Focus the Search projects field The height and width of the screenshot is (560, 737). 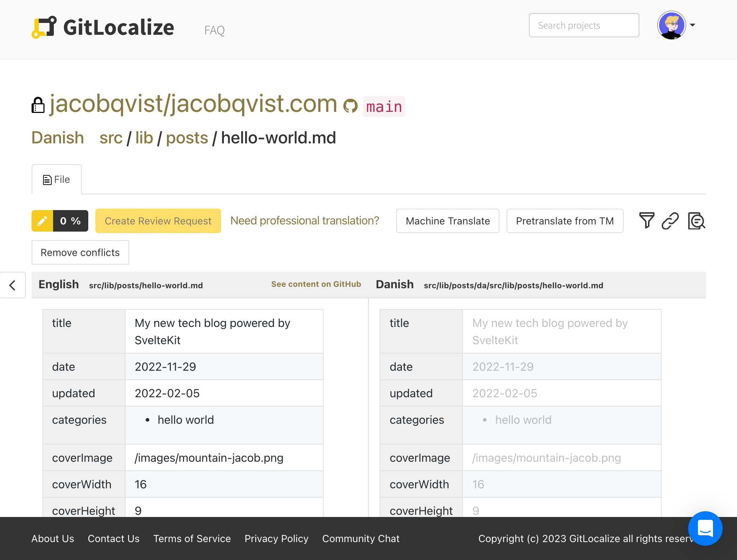click(x=584, y=25)
